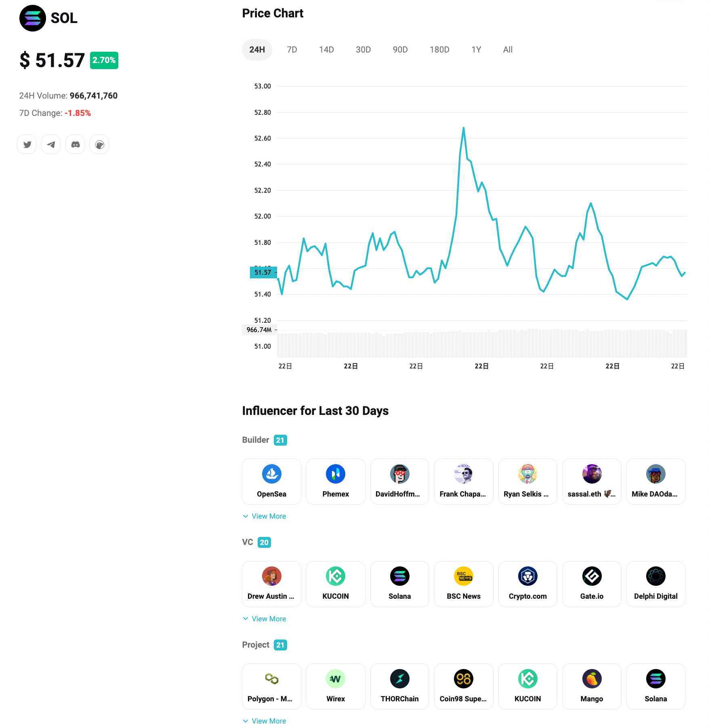
Task: Open the Phemex name label
Action: pyautogui.click(x=336, y=494)
